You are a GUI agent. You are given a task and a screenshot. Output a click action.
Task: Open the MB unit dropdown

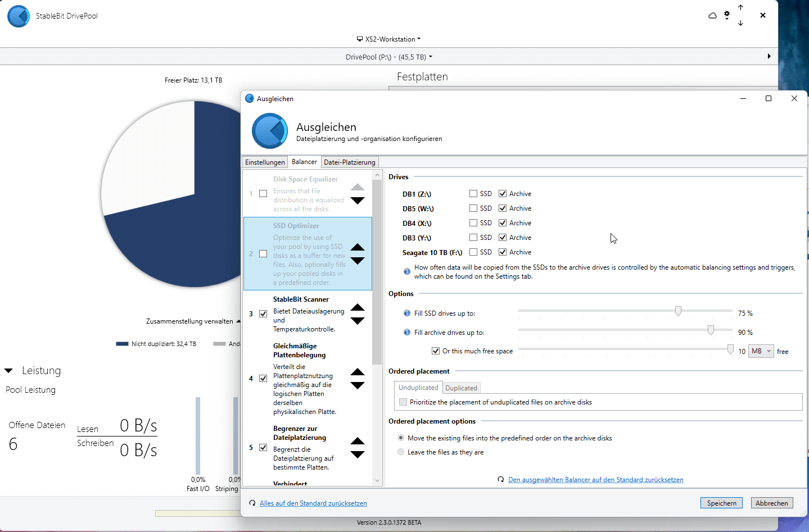pos(761,351)
